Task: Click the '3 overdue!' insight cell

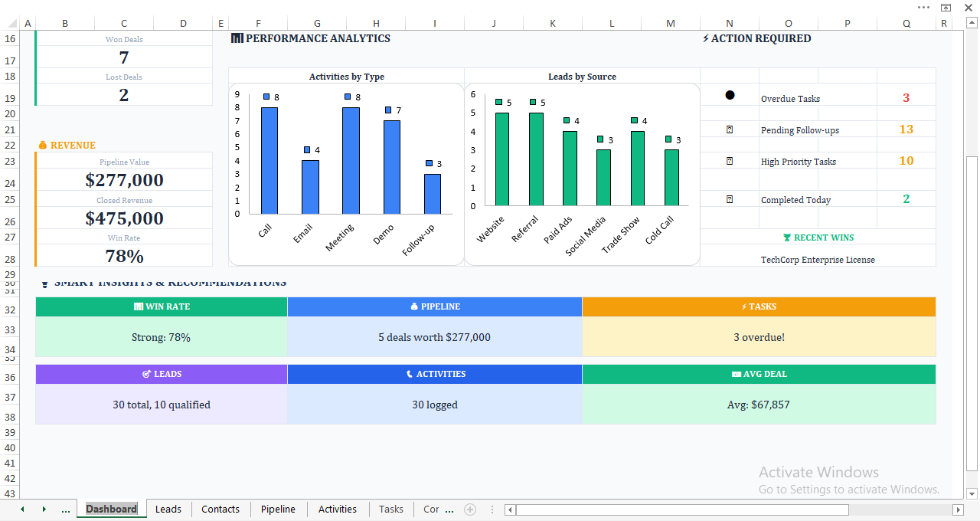Action: (x=759, y=337)
